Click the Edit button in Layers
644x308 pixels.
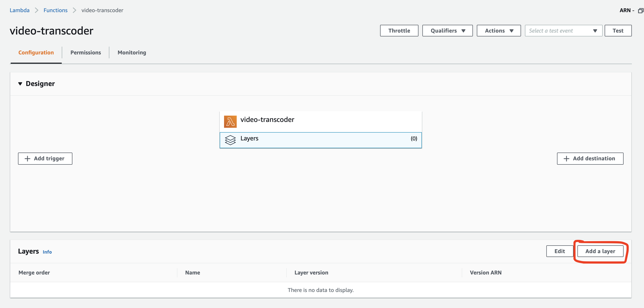click(x=559, y=251)
